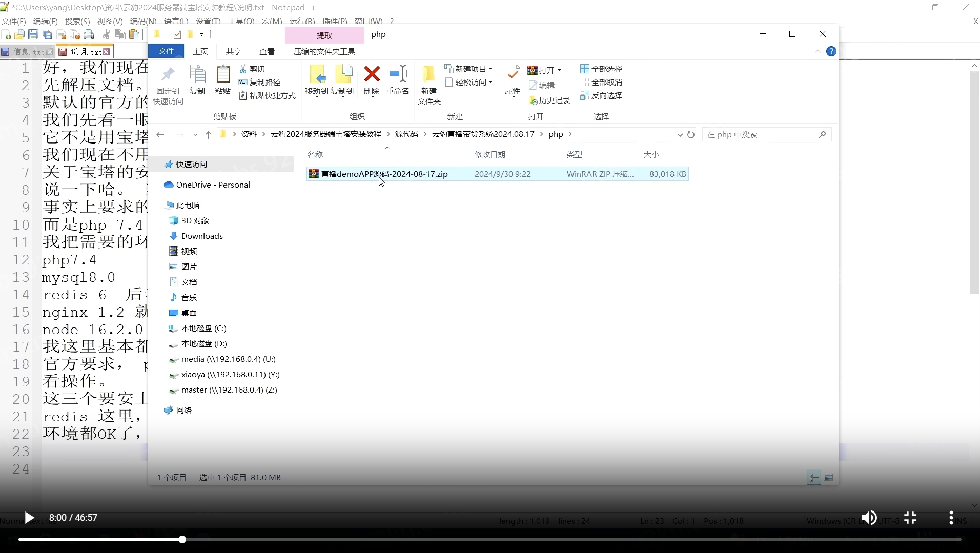Open Compressed Folder Tools tab
This screenshot has width=980, height=553.
coord(324,51)
